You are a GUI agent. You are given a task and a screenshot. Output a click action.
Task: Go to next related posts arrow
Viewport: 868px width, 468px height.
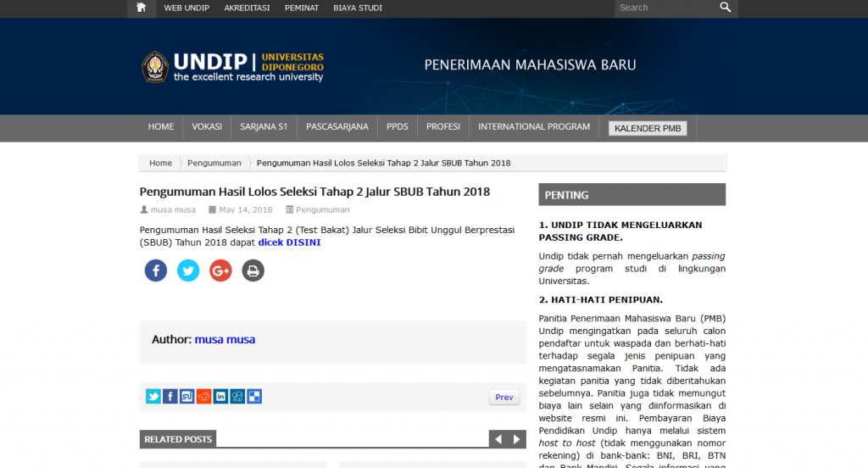[517, 439]
